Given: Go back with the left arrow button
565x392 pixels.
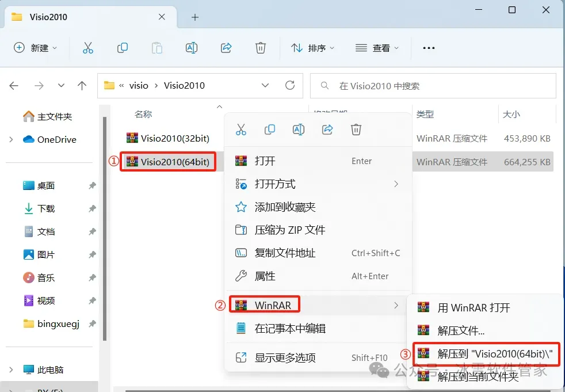Looking at the screenshot, I should (14, 85).
